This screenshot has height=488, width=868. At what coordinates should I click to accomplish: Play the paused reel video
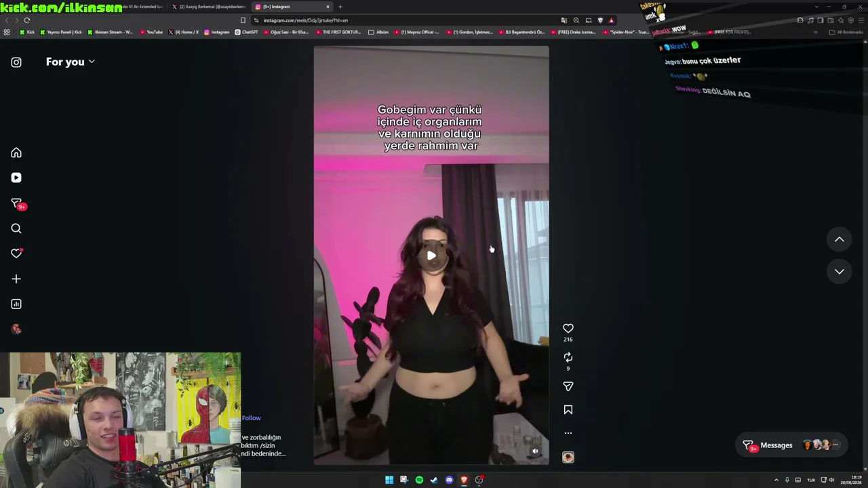click(431, 256)
